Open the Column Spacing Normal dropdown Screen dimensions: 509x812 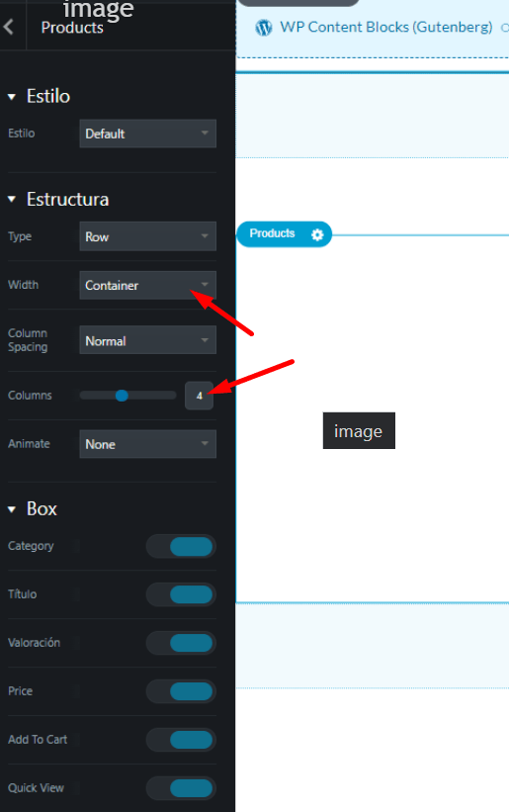point(148,340)
